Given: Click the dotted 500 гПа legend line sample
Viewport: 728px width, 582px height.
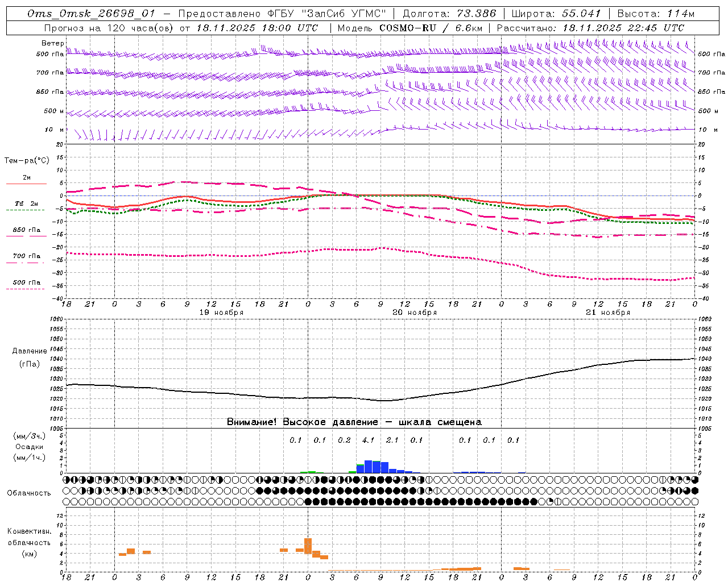Looking at the screenshot, I should 25,289.
